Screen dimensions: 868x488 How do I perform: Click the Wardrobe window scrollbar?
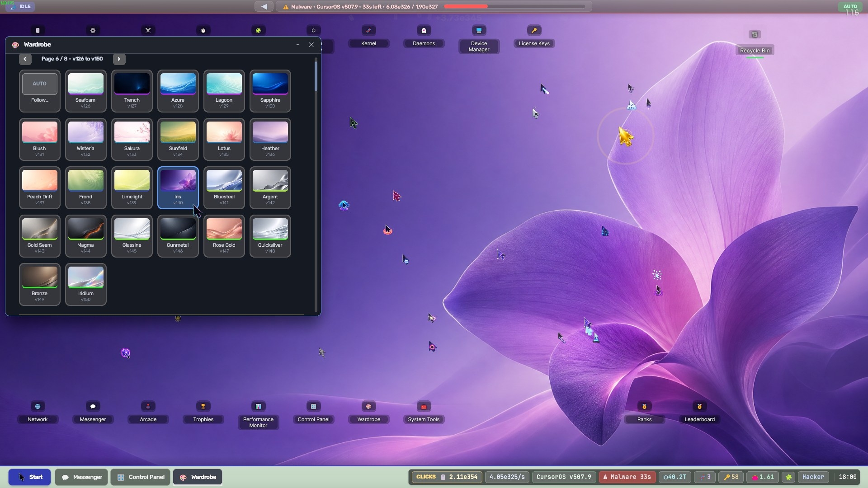tap(316, 75)
